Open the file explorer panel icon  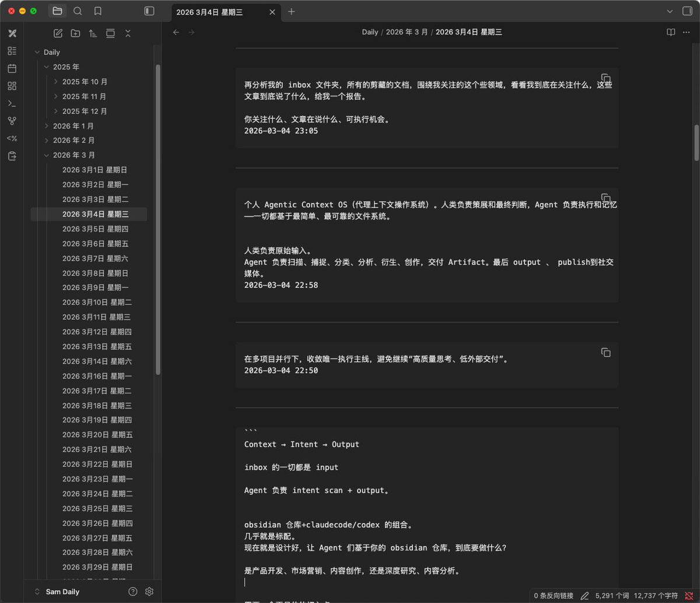click(57, 11)
